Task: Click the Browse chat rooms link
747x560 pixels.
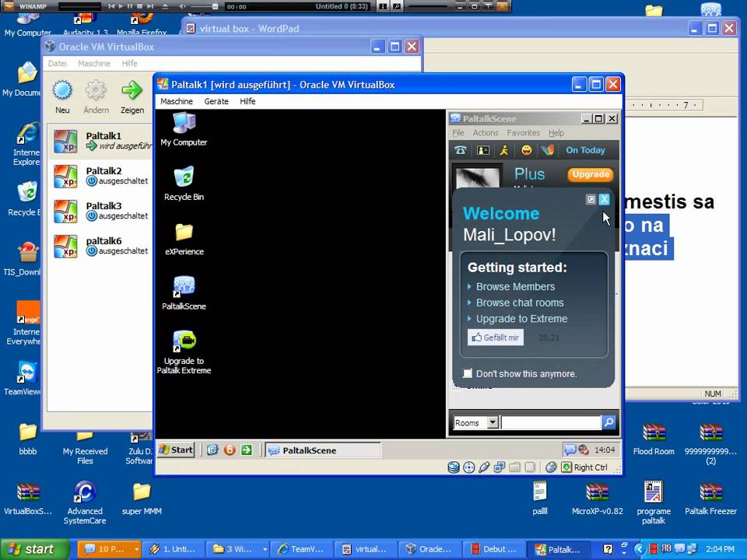Action: click(x=520, y=303)
